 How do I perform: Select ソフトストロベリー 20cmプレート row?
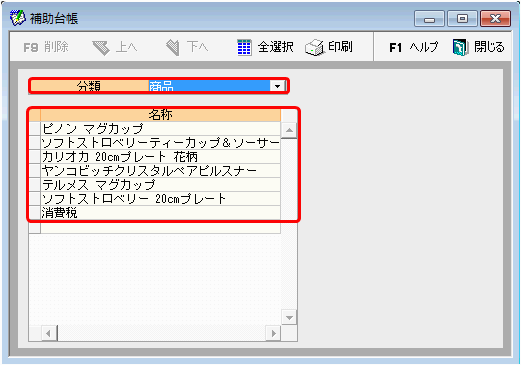pyautogui.click(x=161, y=199)
